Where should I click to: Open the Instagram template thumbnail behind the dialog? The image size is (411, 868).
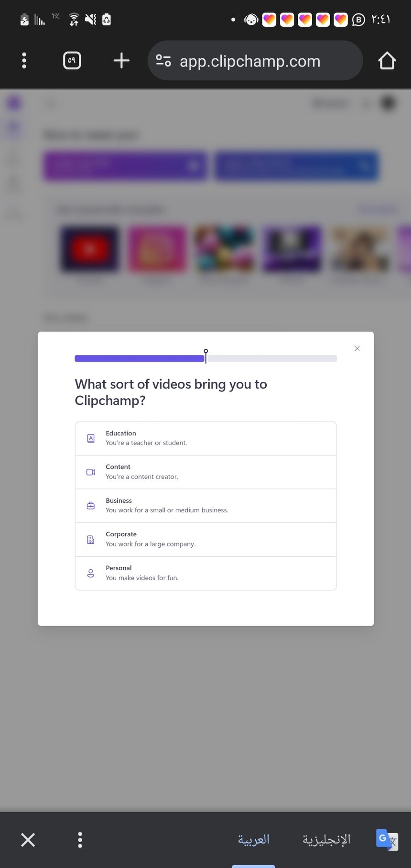[158, 250]
